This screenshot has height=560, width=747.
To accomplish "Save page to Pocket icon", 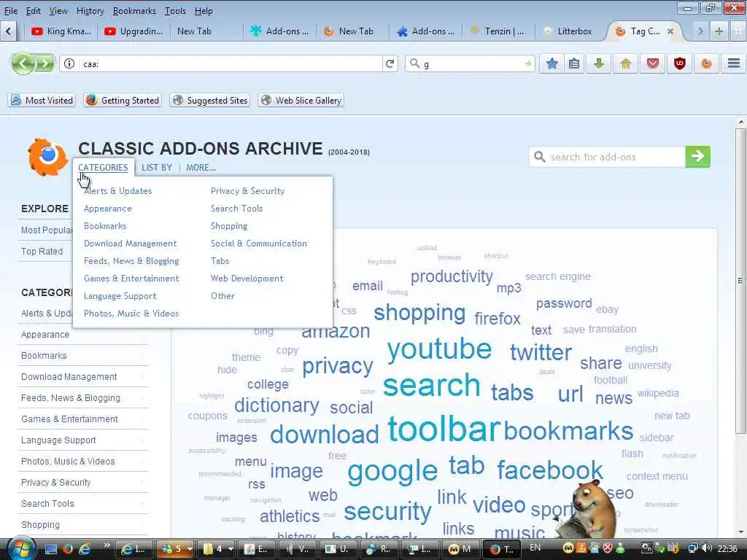I will pyautogui.click(x=653, y=63).
